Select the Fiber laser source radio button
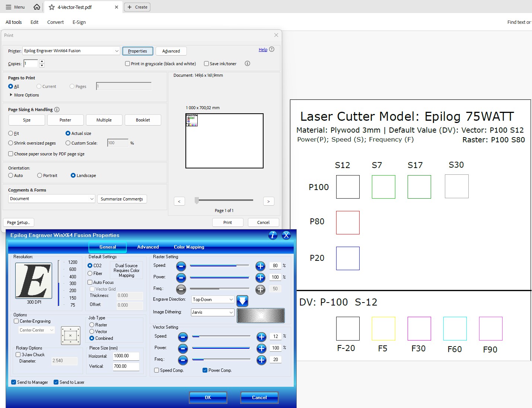The width and height of the screenshot is (532, 408). pos(90,273)
